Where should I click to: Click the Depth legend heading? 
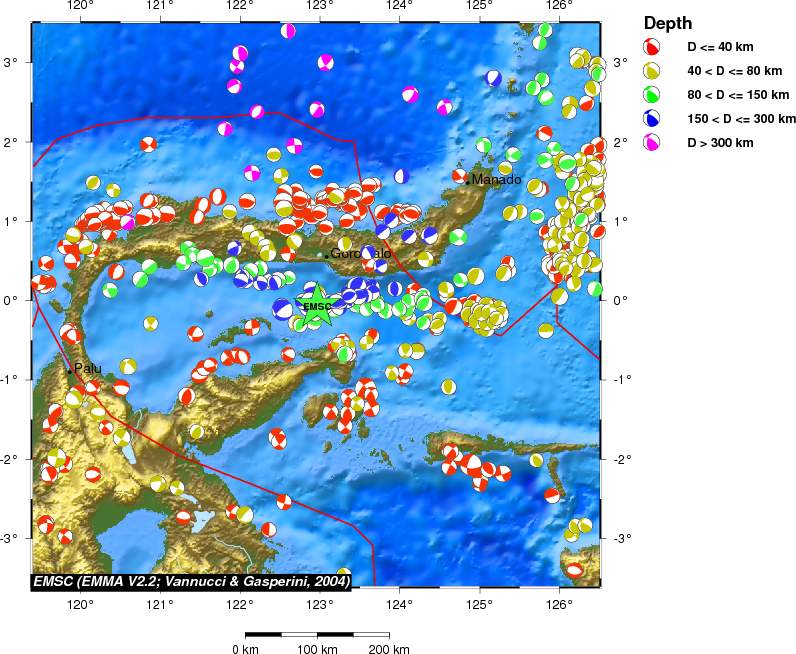pyautogui.click(x=666, y=23)
